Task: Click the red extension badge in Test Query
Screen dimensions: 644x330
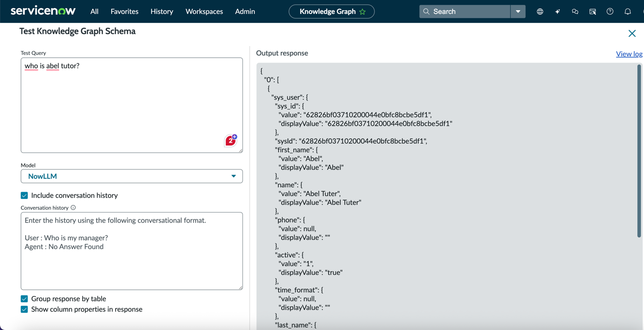Action: click(231, 141)
